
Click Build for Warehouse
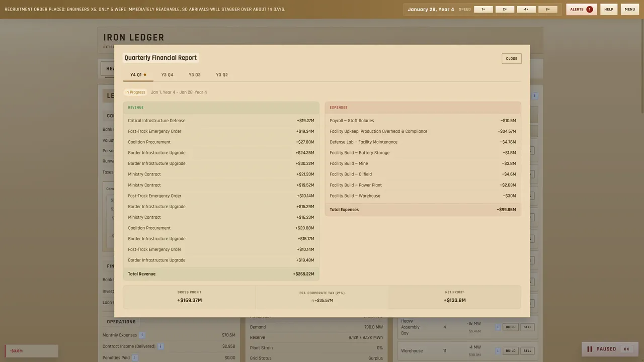(x=511, y=351)
